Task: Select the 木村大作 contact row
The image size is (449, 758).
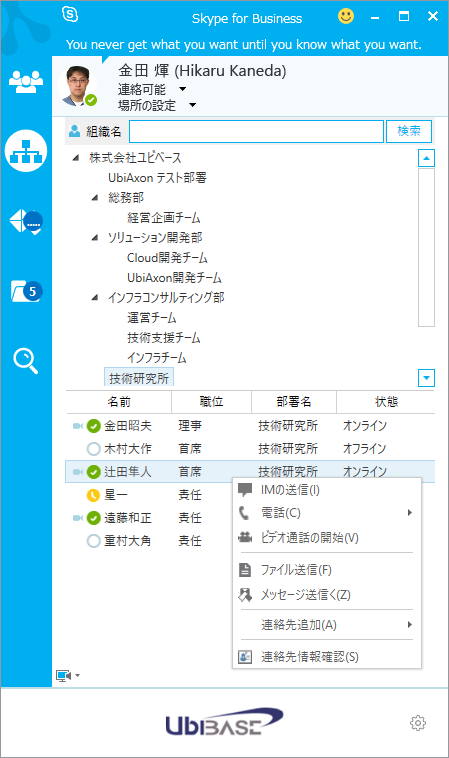Action: pyautogui.click(x=250, y=449)
